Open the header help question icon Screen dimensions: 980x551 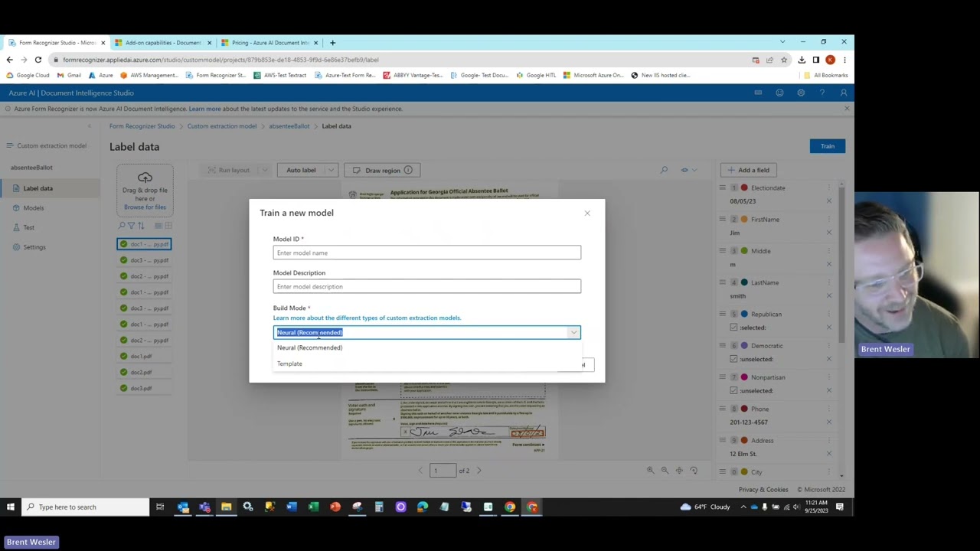click(822, 93)
